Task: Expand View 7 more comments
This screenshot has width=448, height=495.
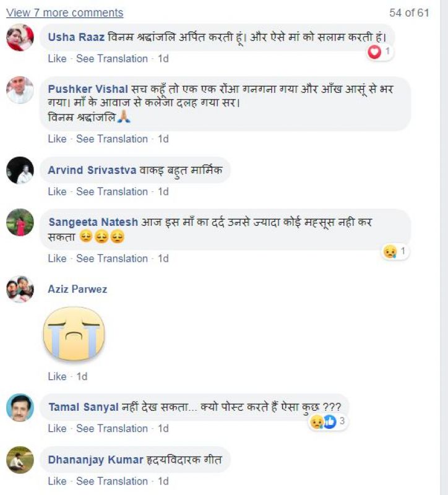Action: coord(64,12)
